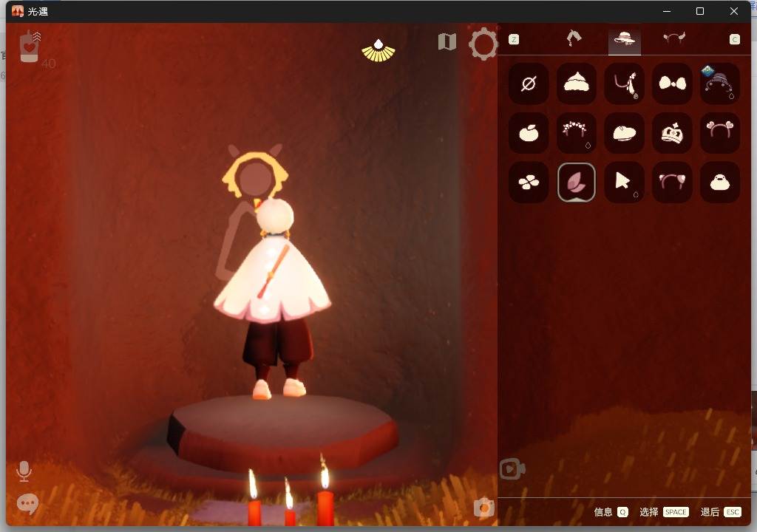
Task: Equip the four-leaf clover accessory
Action: click(529, 183)
